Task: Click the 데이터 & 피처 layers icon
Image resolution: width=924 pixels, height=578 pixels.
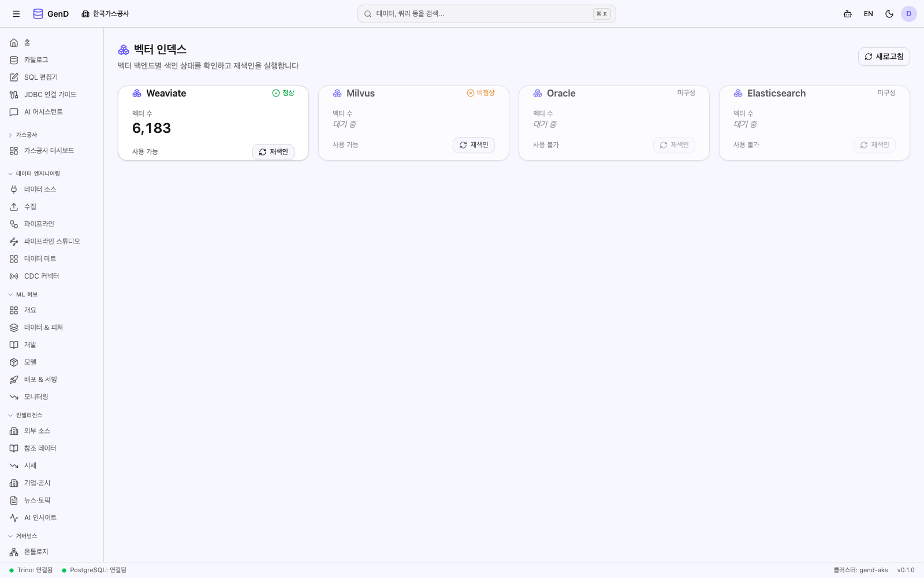Action: tap(14, 328)
